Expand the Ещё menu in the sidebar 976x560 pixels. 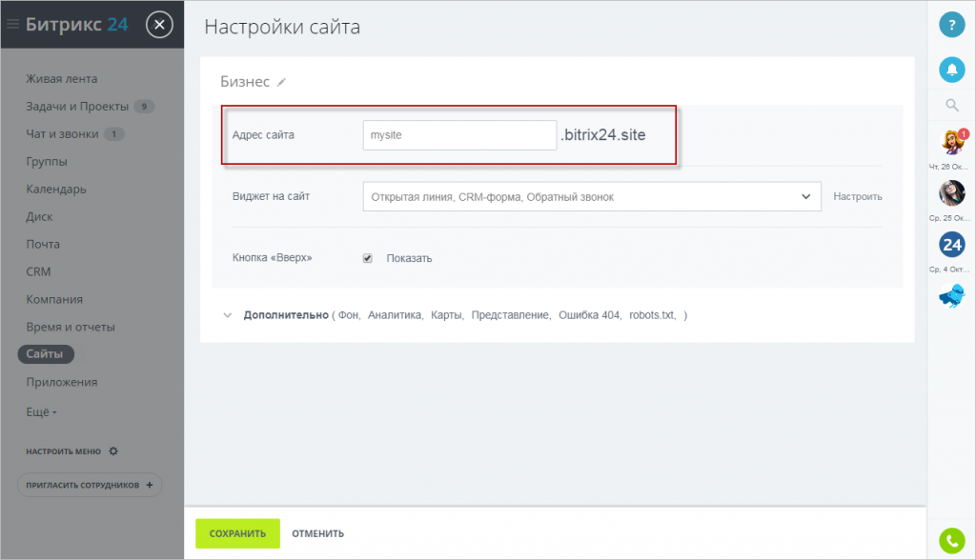(41, 412)
